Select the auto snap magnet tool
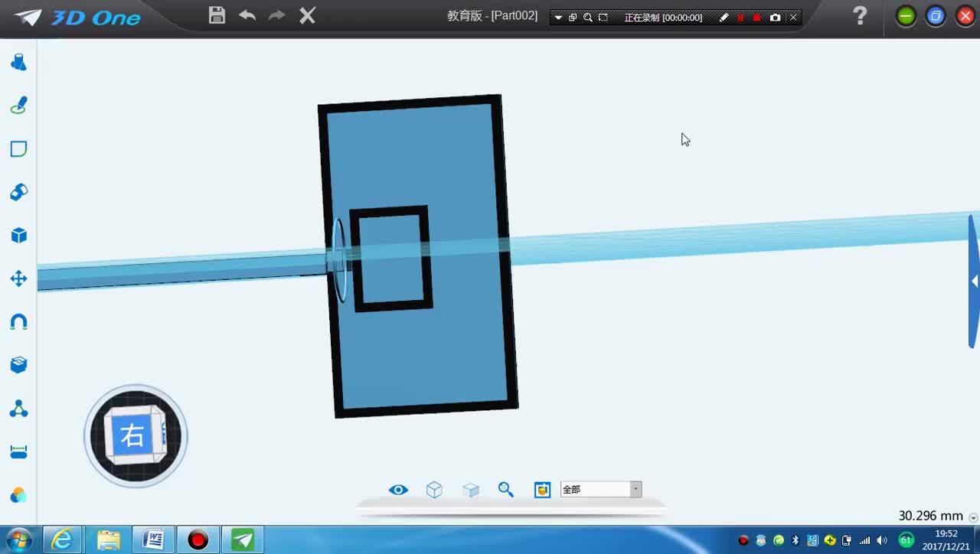 point(18,322)
